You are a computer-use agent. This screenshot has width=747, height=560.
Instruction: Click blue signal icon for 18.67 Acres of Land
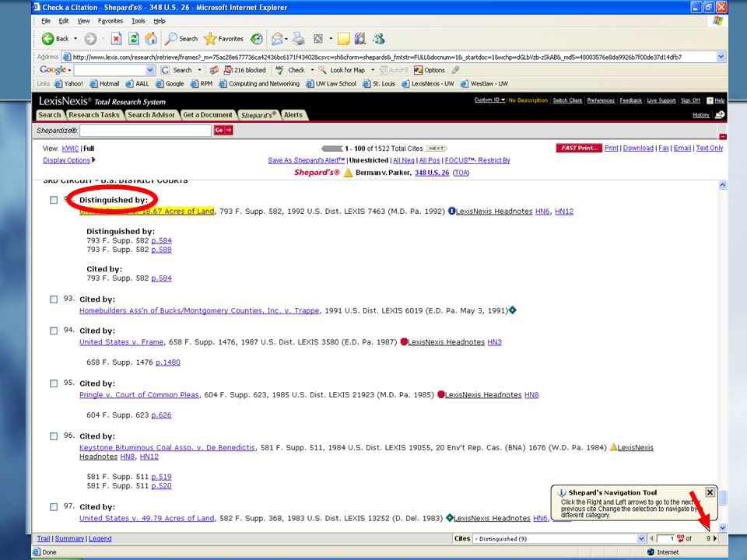(451, 211)
